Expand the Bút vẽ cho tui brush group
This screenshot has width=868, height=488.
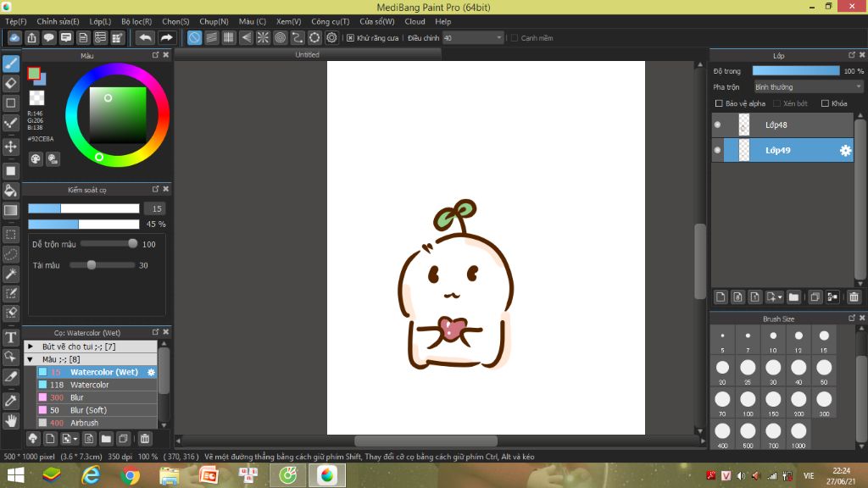(31, 347)
